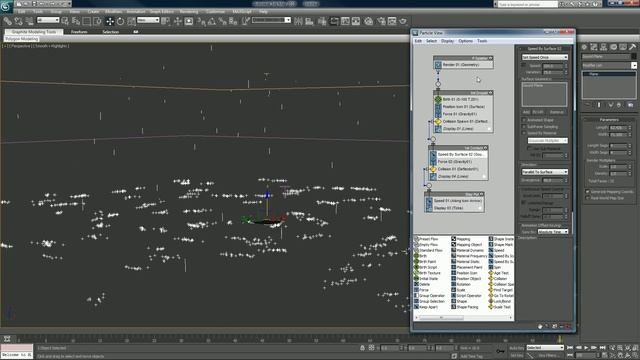The height and width of the screenshot is (360, 640).
Task: Open the Grayscale Multiplier dropdown
Action: tap(547, 140)
